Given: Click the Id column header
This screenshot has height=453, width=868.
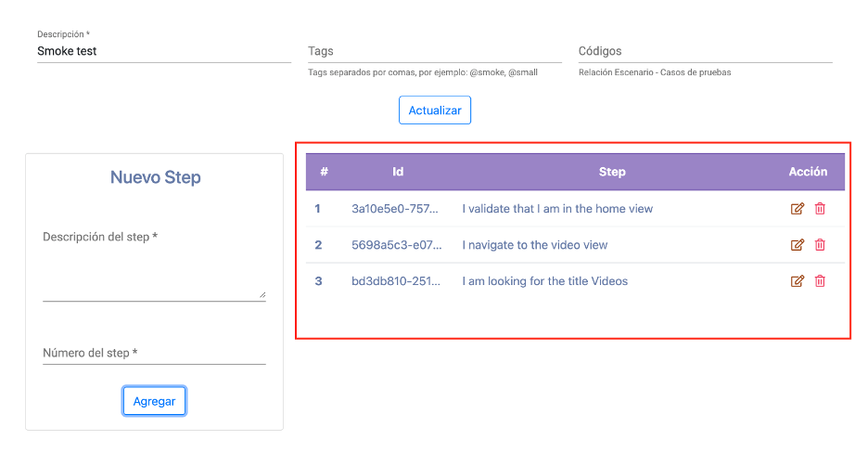Looking at the screenshot, I should coord(398,172).
